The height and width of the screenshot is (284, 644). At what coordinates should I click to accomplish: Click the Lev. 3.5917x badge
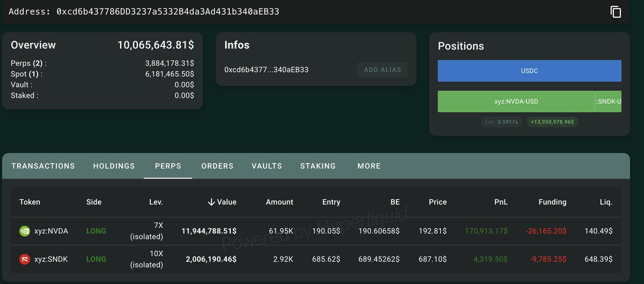(502, 122)
